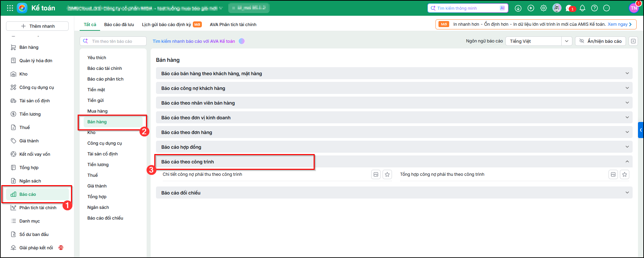Image resolution: width=644 pixels, height=258 pixels.
Task: Star Tổng hợp công nợ phải thu theo công trình
Action: coord(625,174)
